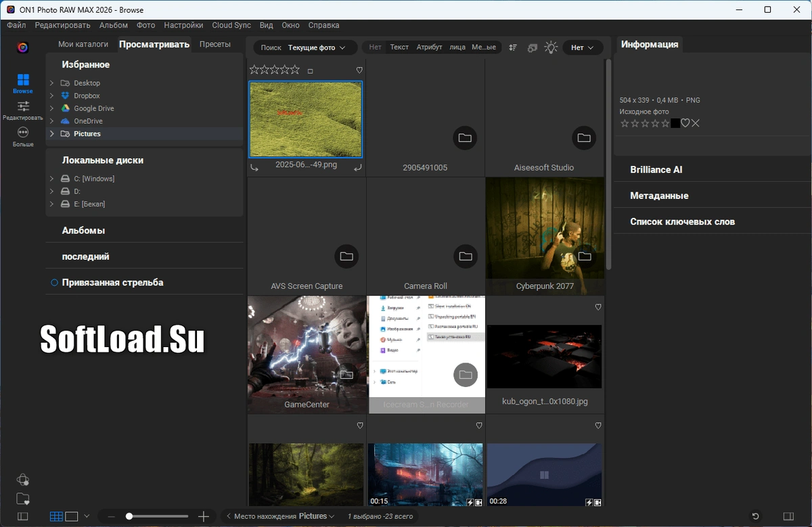Click the small square checkbox above 2025-06 thumbnail
This screenshot has height=527, width=812.
click(x=311, y=71)
